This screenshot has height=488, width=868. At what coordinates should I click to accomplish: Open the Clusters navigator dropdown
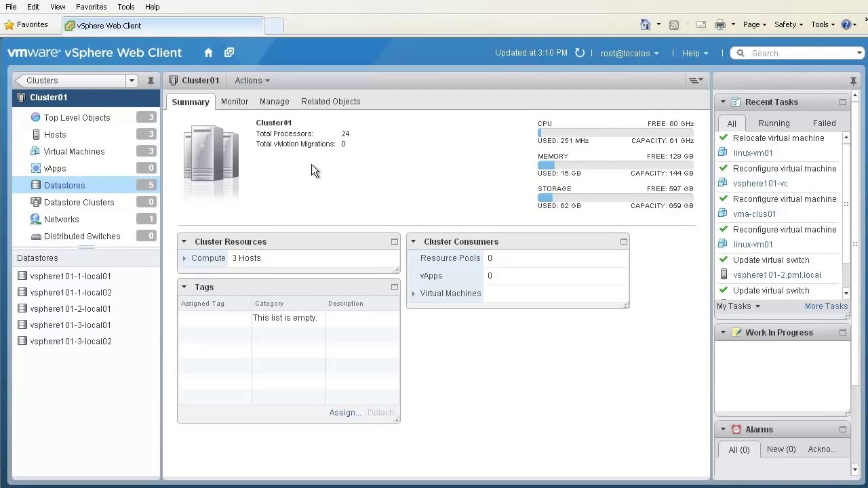pos(132,81)
